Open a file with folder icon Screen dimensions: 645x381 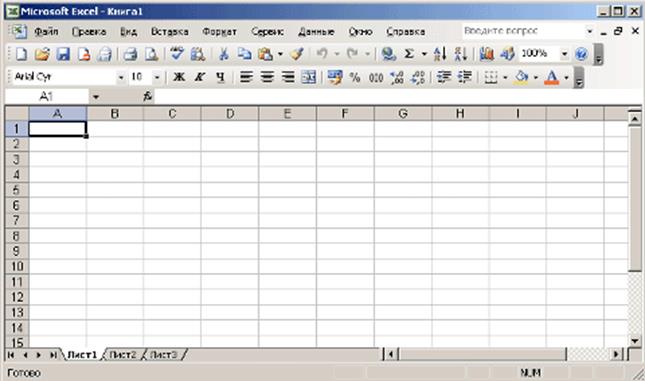[x=42, y=54]
